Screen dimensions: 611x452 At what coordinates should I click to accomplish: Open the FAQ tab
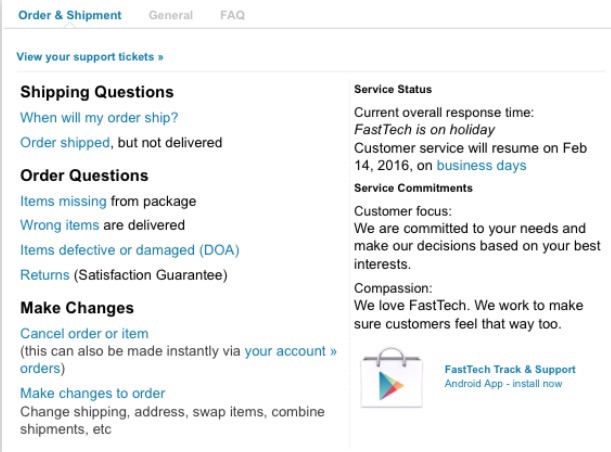pos(233,15)
